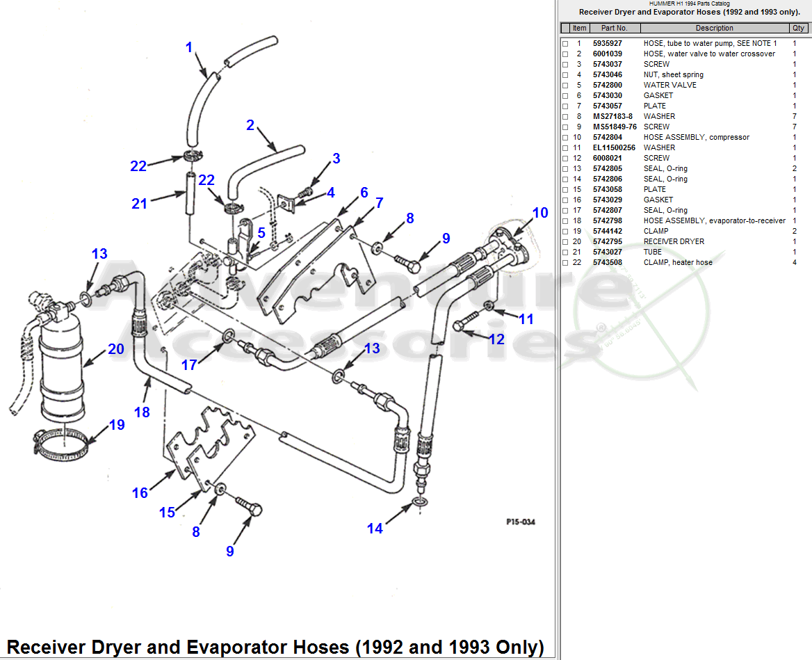The width and height of the screenshot is (812, 660).
Task: Click description 'HOSE, tube to water pump, SEE NOTE 1'
Action: coord(710,44)
